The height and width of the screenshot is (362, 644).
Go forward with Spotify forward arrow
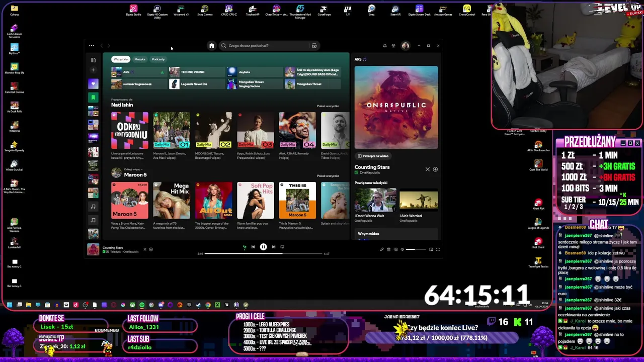[x=109, y=46]
